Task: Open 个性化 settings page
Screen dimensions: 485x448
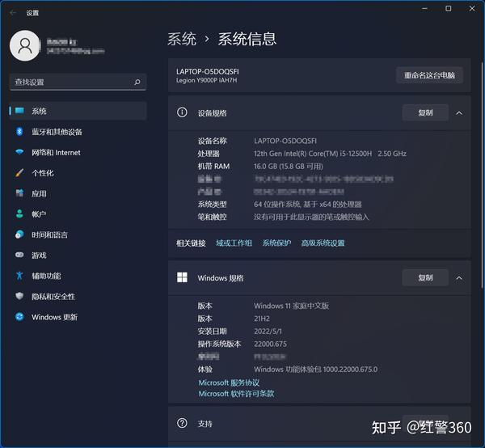Action: click(x=78, y=173)
